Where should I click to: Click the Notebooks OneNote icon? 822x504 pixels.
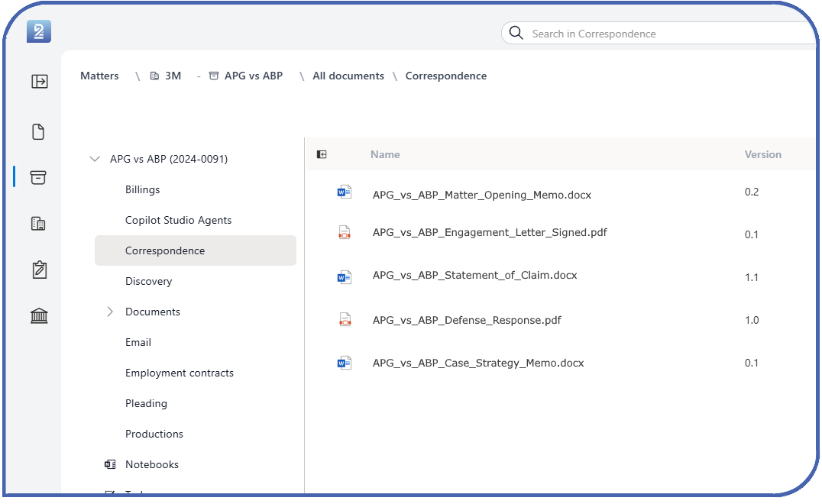click(110, 464)
